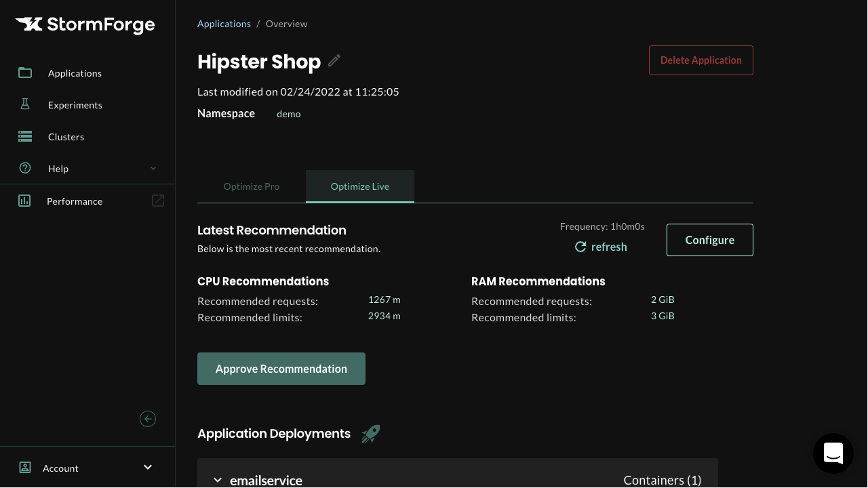Click the Configure button
The width and height of the screenshot is (868, 488).
point(710,240)
